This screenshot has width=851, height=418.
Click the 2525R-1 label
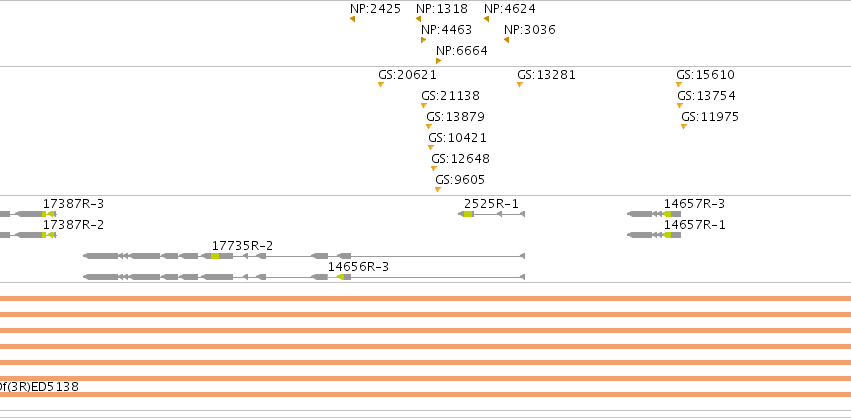point(491,204)
